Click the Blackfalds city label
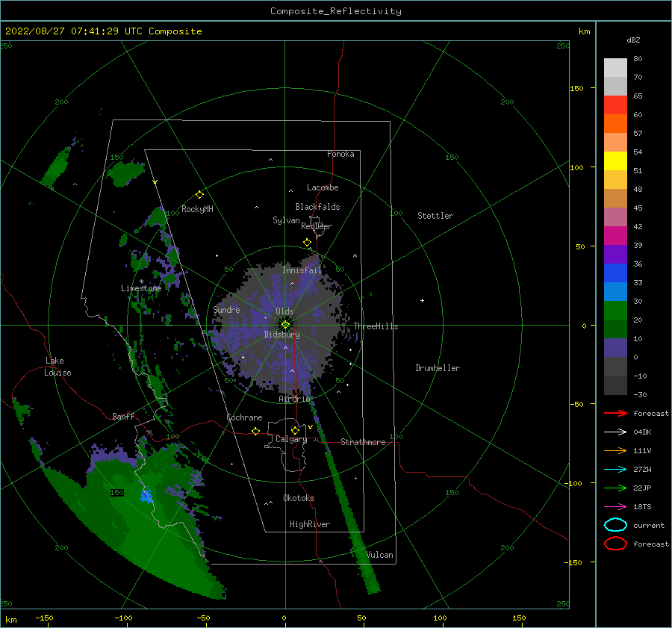The width and height of the screenshot is (672, 628). pos(317,207)
